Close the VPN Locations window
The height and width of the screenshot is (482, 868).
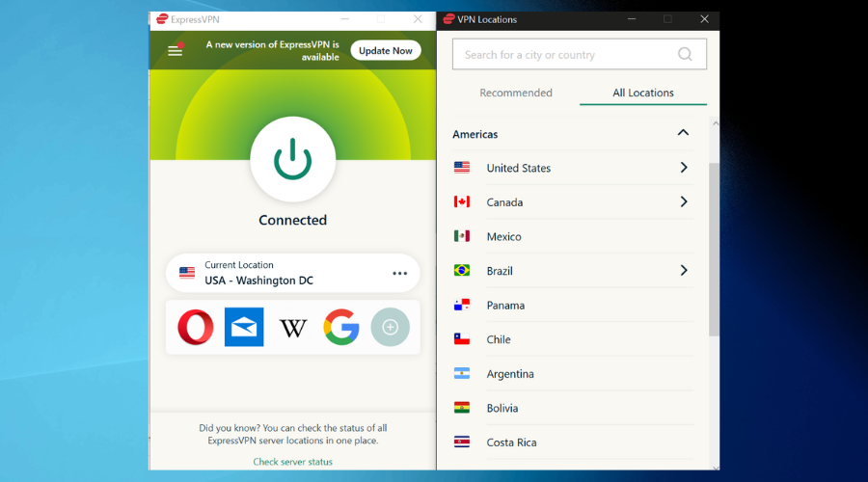click(704, 19)
